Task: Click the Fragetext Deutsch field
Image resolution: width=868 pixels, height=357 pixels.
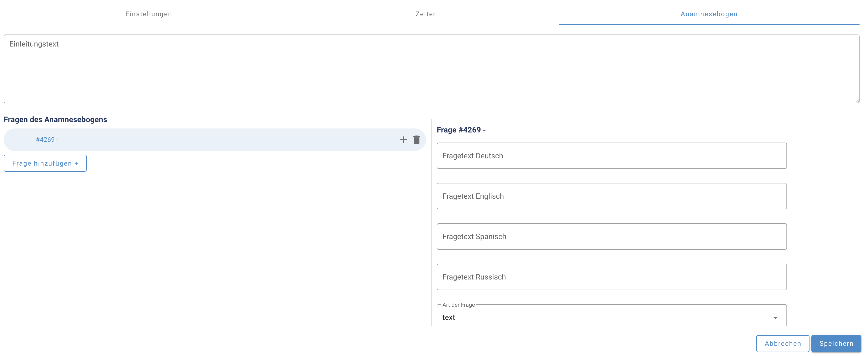Action: (x=611, y=156)
